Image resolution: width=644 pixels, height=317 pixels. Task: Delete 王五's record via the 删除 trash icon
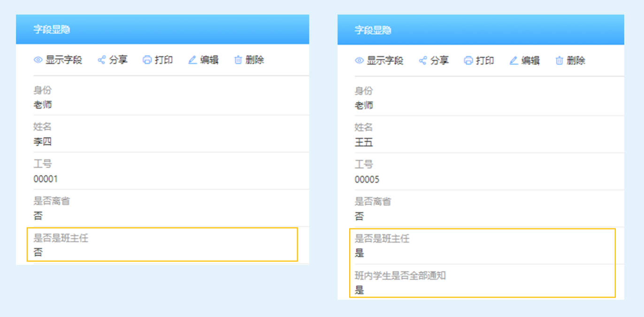(560, 61)
